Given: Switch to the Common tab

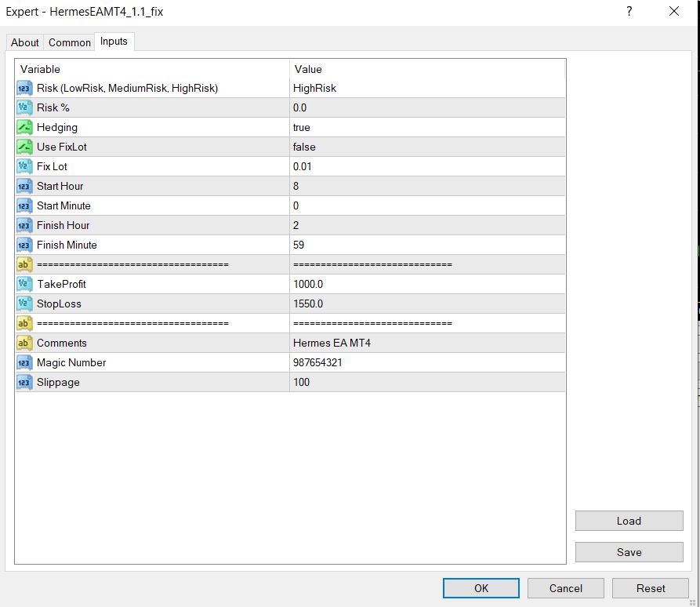Looking at the screenshot, I should coord(69,42).
